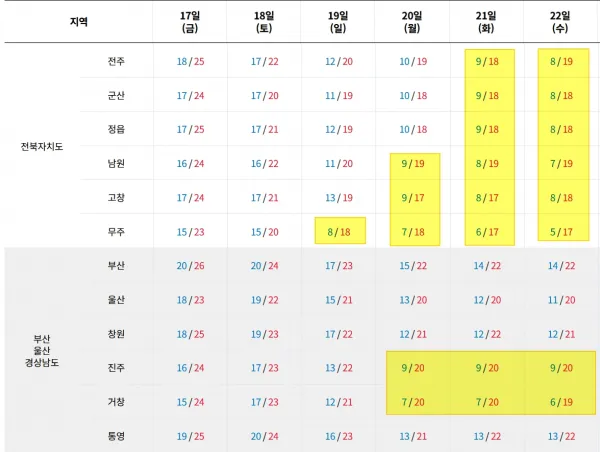Image resolution: width=600 pixels, height=452 pixels.
Task: Select the 19일 (일) date header
Action: pos(339,21)
